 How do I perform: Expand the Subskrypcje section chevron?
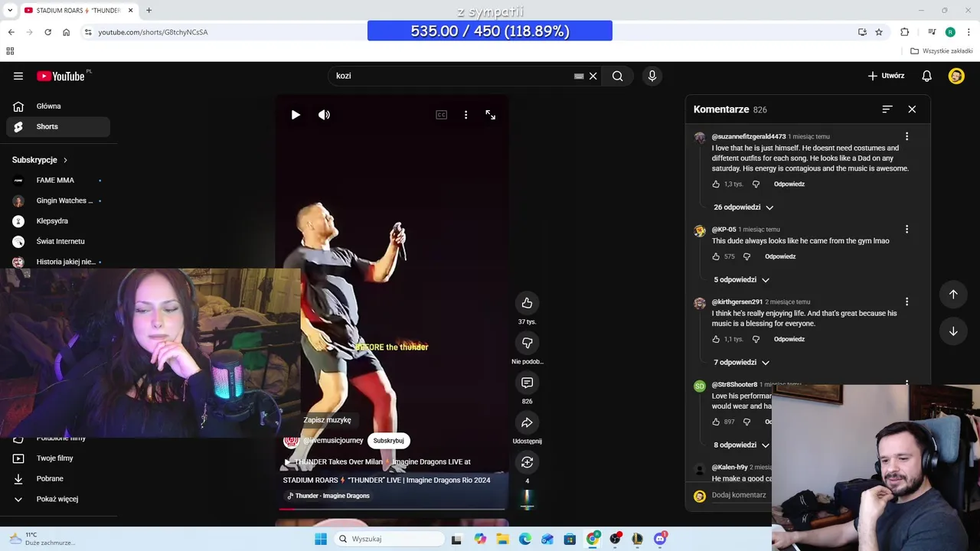pos(65,160)
